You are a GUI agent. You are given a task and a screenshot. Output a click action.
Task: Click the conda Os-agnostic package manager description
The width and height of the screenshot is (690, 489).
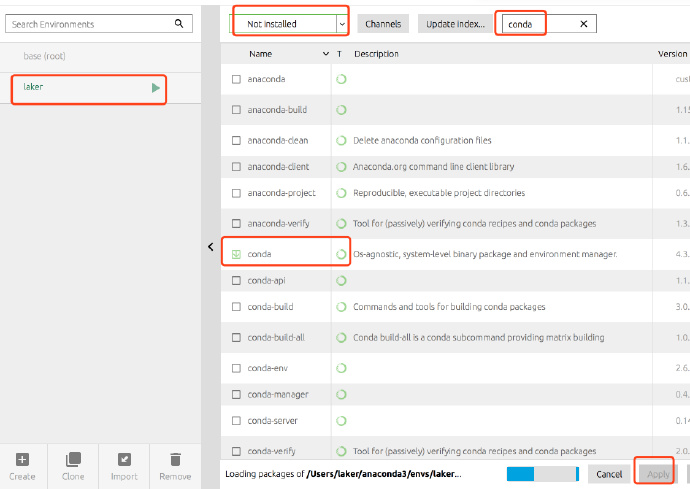(485, 254)
